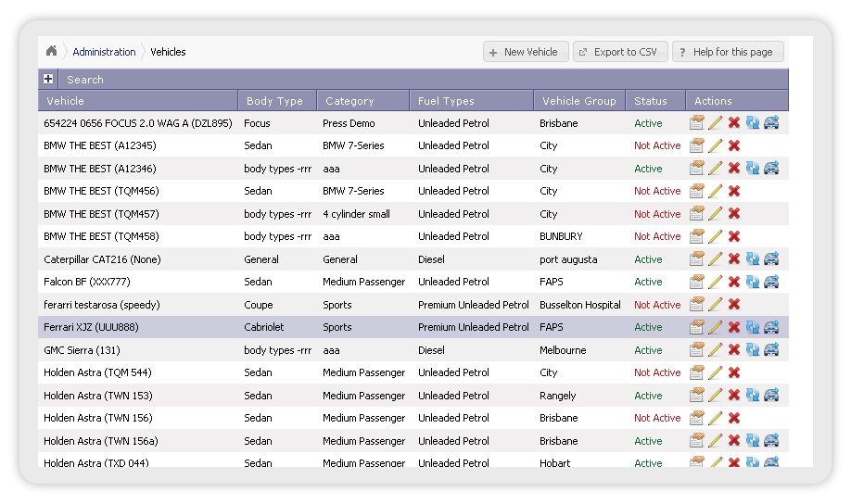Open Help for this page

coord(728,52)
